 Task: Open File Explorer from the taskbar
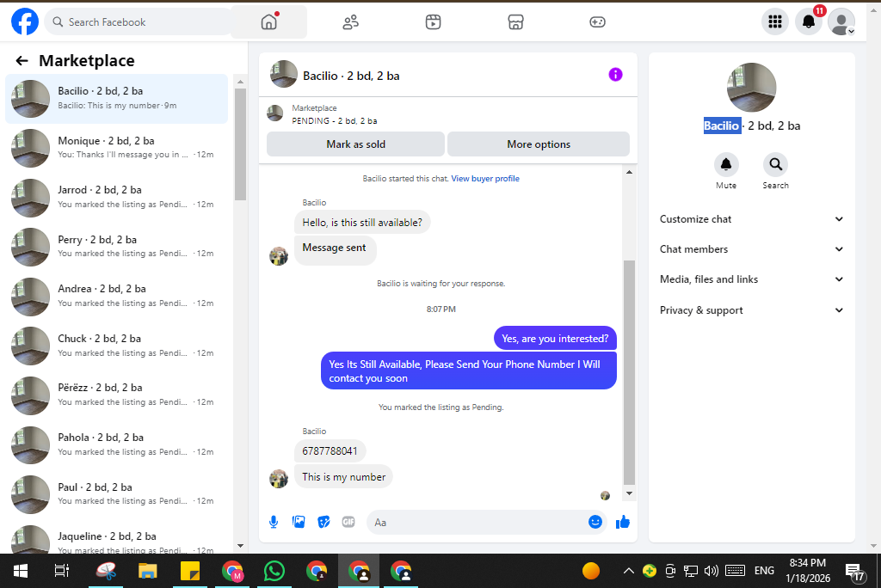(x=148, y=571)
